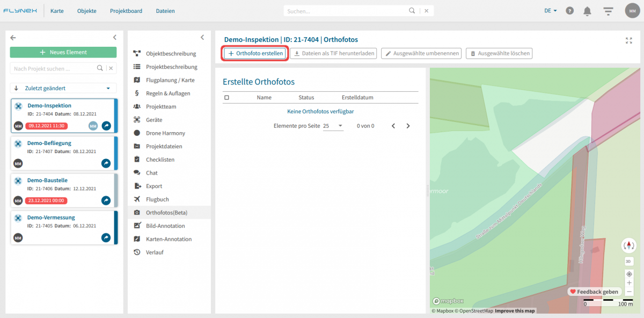644x318 pixels.
Task: Click the filter icon in top bar
Action: pos(608,11)
